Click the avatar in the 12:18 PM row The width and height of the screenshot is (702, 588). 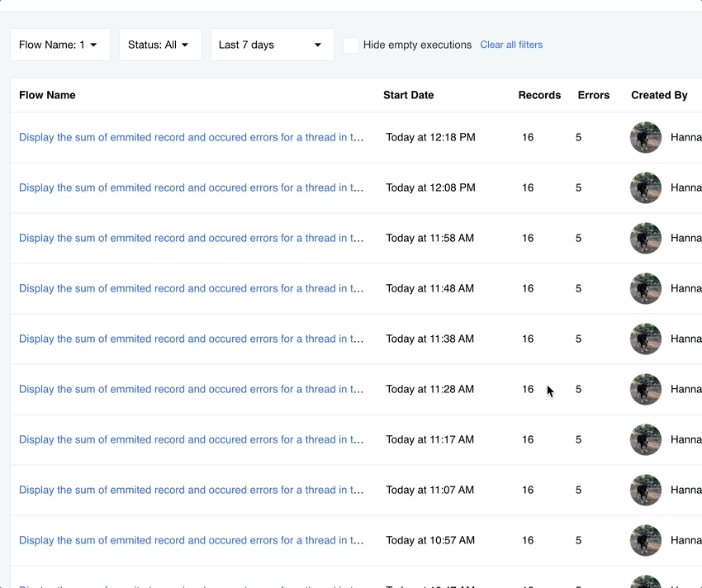645,138
